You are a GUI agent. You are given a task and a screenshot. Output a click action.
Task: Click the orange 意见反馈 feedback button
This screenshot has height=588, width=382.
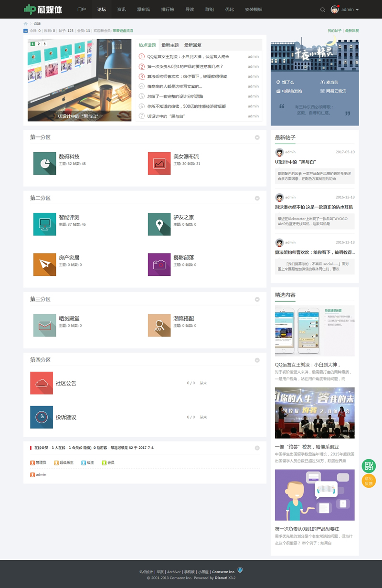point(369,481)
